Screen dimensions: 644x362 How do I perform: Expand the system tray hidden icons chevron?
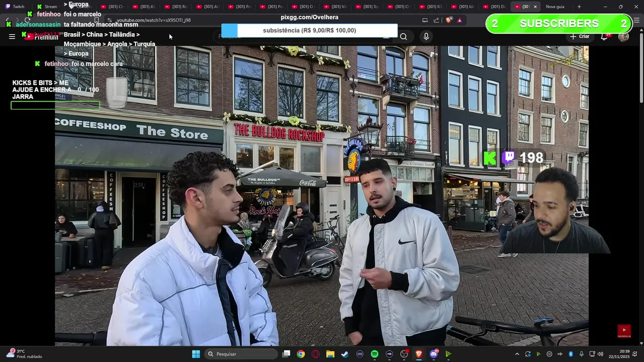517,354
